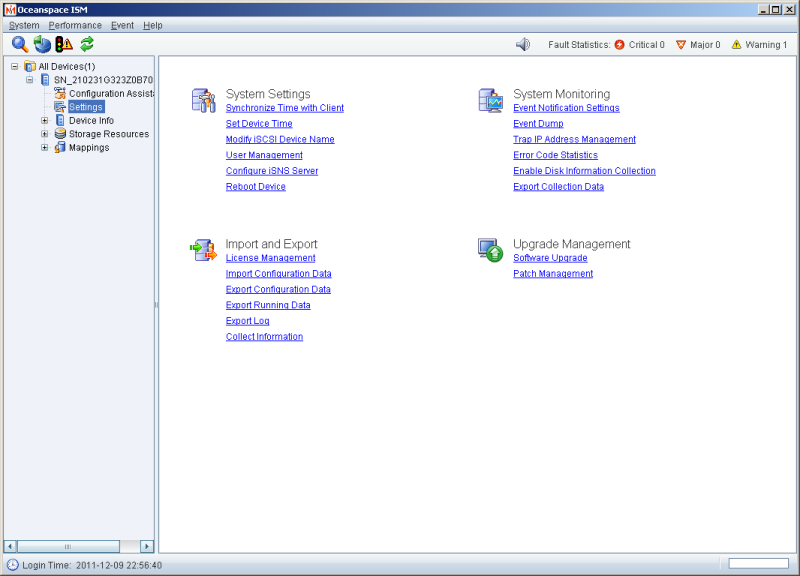800x576 pixels.
Task: Open Configure iSNS Server link
Action: pos(272,171)
